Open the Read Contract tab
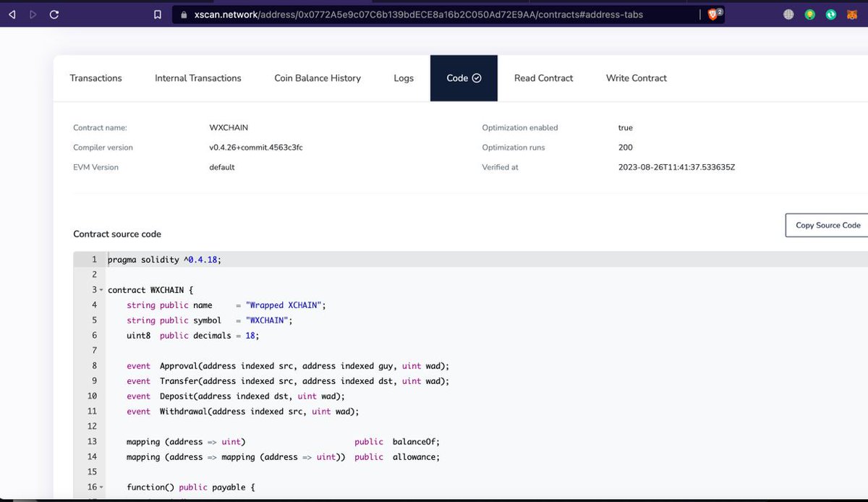Viewport: 868px width, 502px height. 543,78
